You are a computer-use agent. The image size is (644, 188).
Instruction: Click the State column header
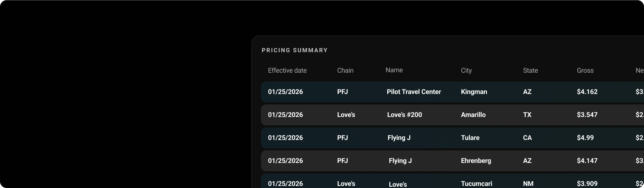(x=530, y=71)
